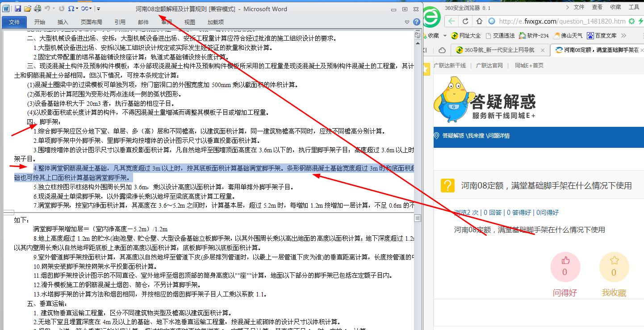Switch to the 开始 ribbon tab

tap(40, 22)
